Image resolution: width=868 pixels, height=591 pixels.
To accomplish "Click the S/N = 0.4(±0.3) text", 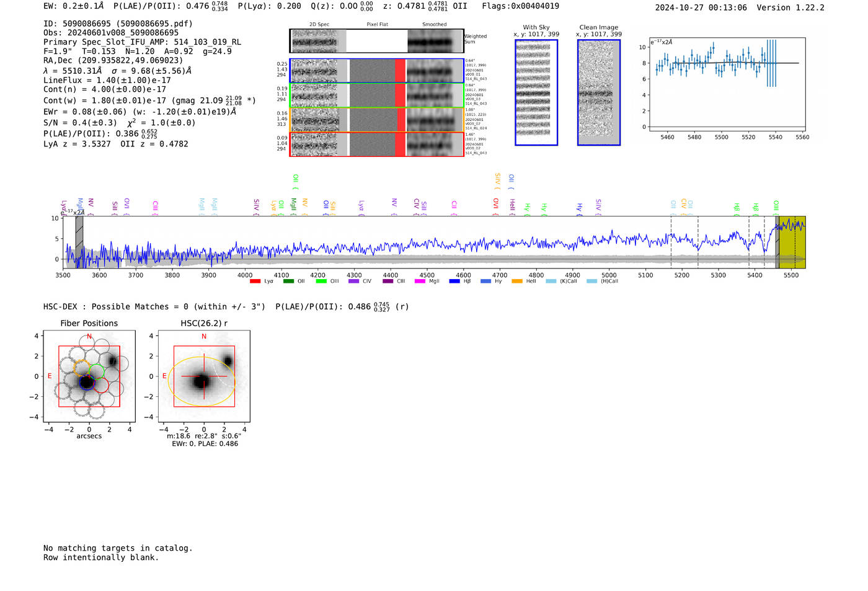I will tap(81, 123).
